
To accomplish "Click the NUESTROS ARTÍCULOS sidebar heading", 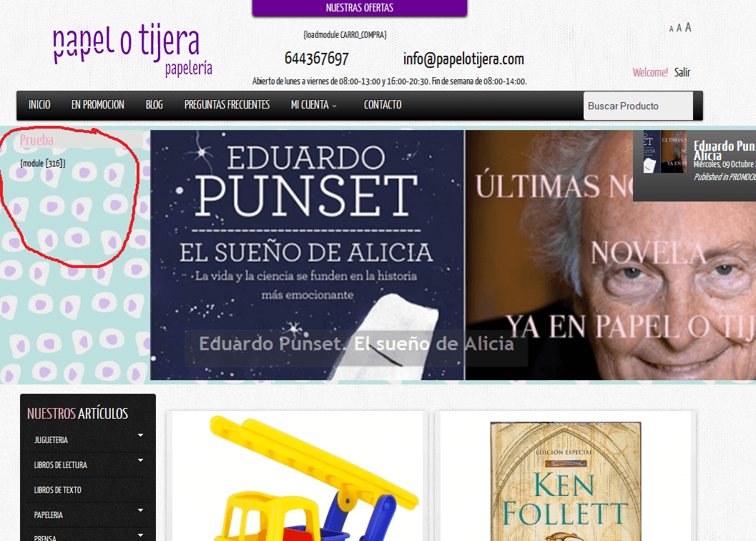I will coord(78,413).
